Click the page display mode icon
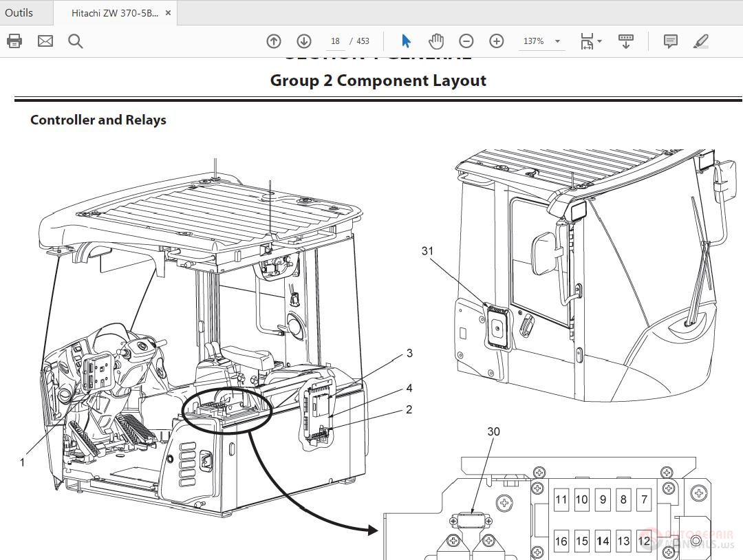 (x=586, y=41)
